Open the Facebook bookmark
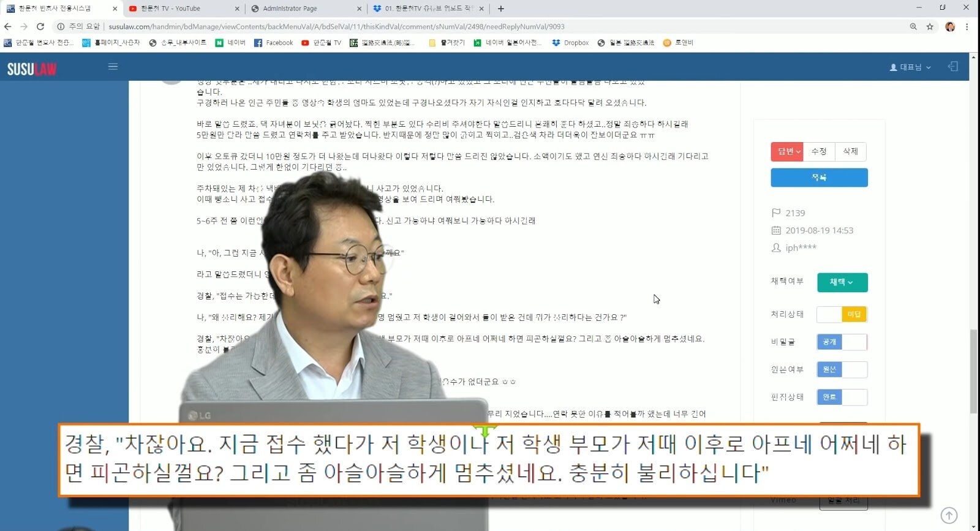The width and height of the screenshot is (980, 531). 274,43
